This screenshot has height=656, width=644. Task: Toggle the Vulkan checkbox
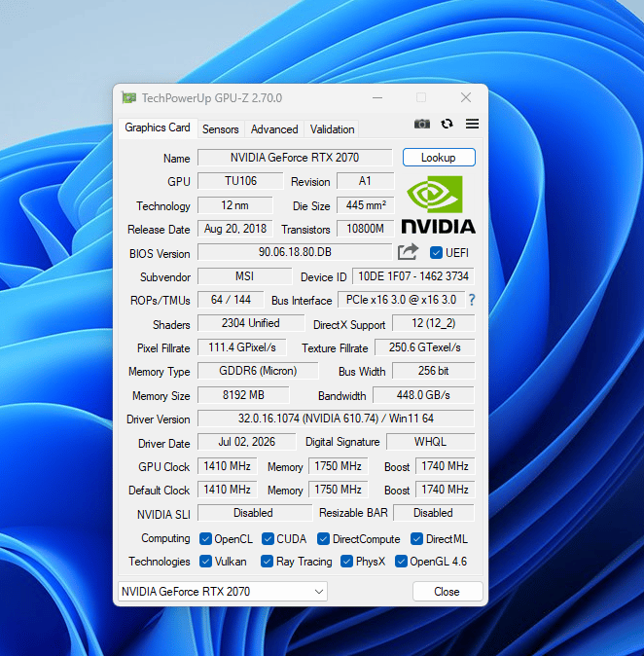click(205, 561)
